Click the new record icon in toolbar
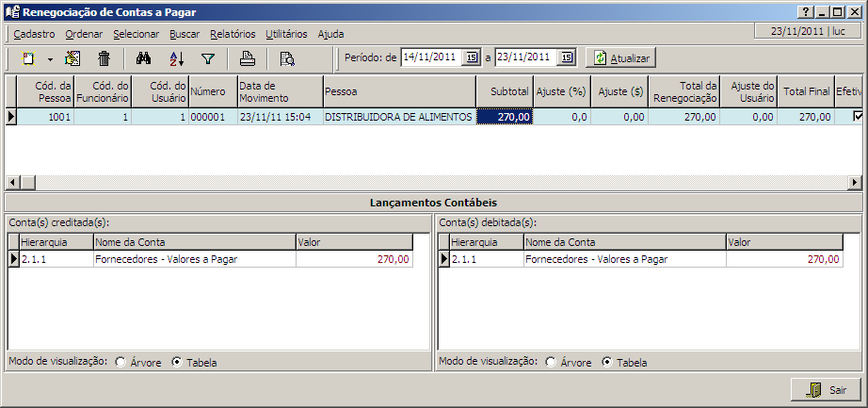The height and width of the screenshot is (408, 868). [x=29, y=58]
